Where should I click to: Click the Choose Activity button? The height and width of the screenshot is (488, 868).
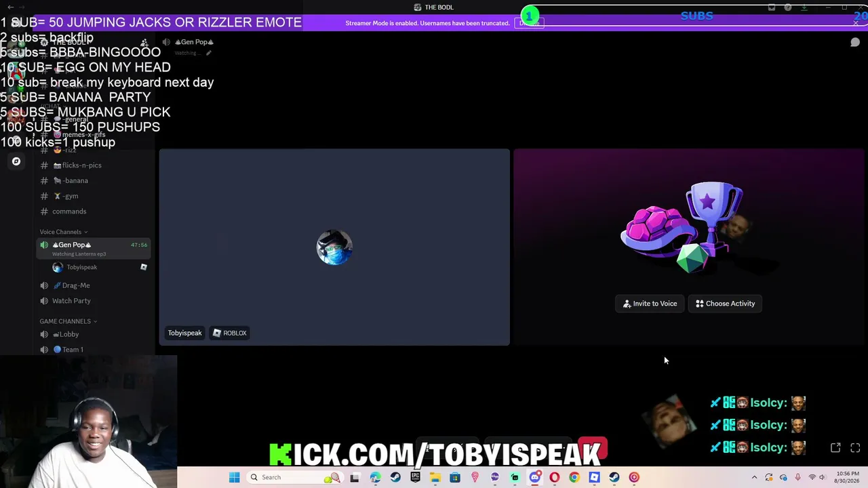pyautogui.click(x=725, y=304)
